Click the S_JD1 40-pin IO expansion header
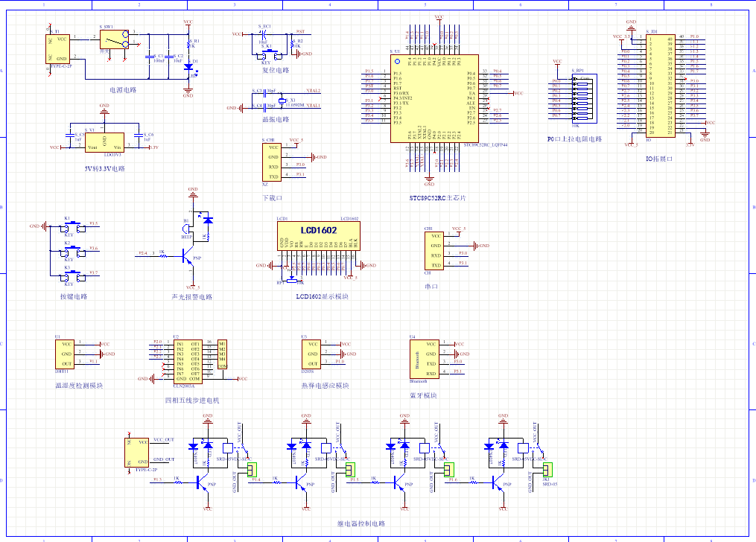756x542 pixels. (660, 84)
